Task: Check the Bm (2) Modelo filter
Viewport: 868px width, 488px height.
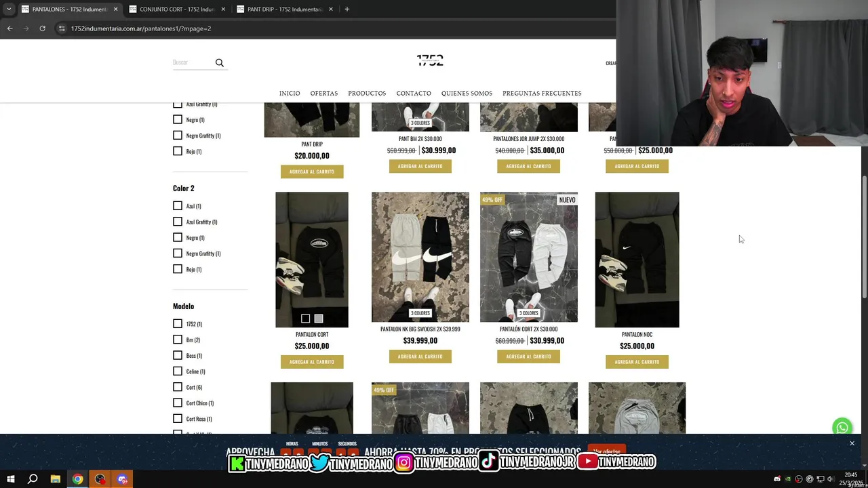Action: tap(178, 340)
